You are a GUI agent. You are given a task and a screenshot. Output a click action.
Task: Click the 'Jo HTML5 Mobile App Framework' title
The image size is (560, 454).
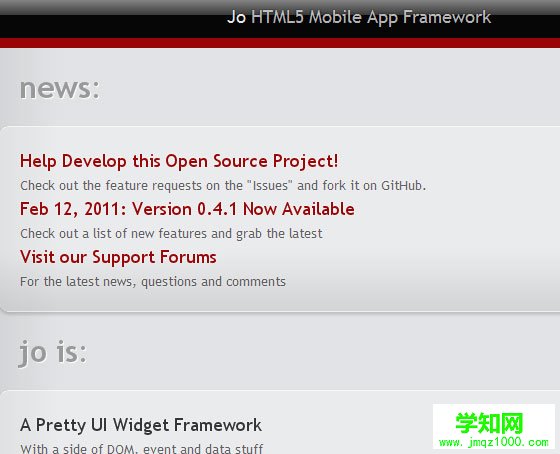[359, 17]
